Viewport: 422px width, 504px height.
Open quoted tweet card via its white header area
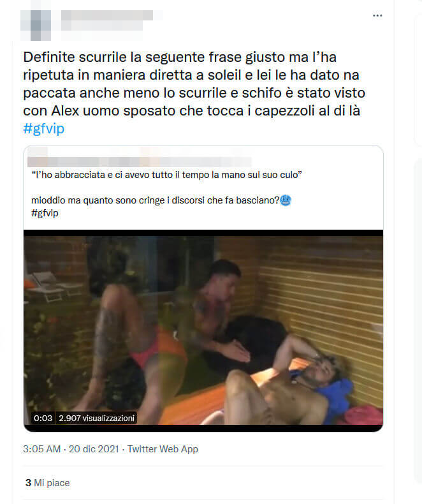203,188
